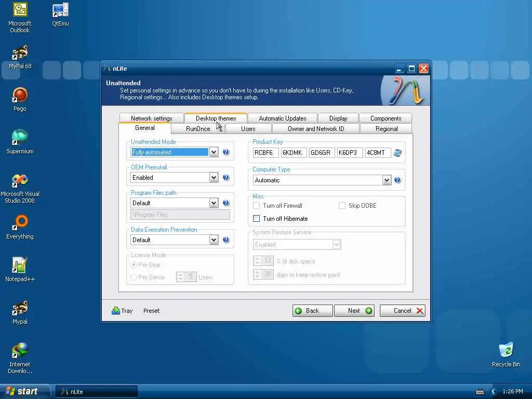The width and height of the screenshot is (532, 399).
Task: Click help icon for Unattended Mode
Action: pyautogui.click(x=226, y=152)
